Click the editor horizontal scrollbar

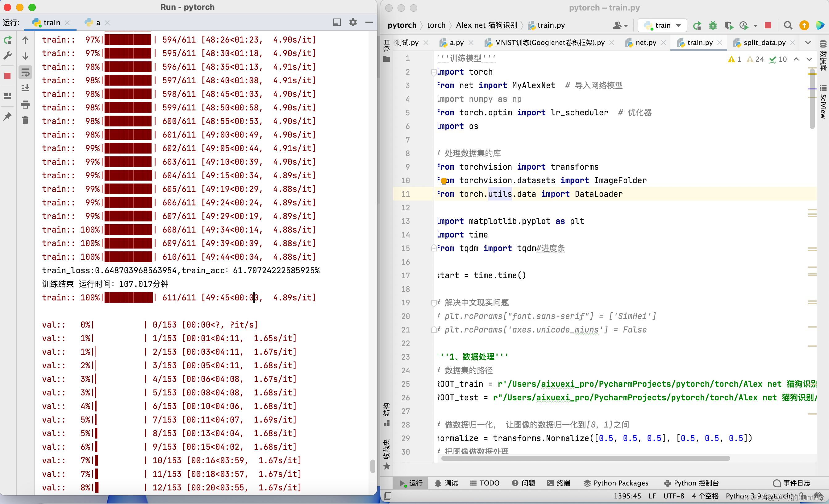pos(585,458)
